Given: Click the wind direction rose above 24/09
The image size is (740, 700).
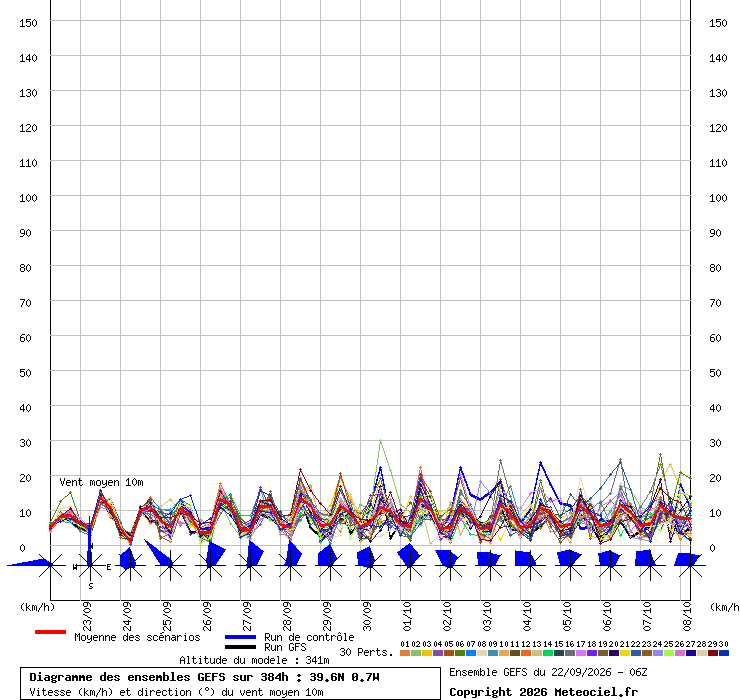Looking at the screenshot, I should point(130,564).
